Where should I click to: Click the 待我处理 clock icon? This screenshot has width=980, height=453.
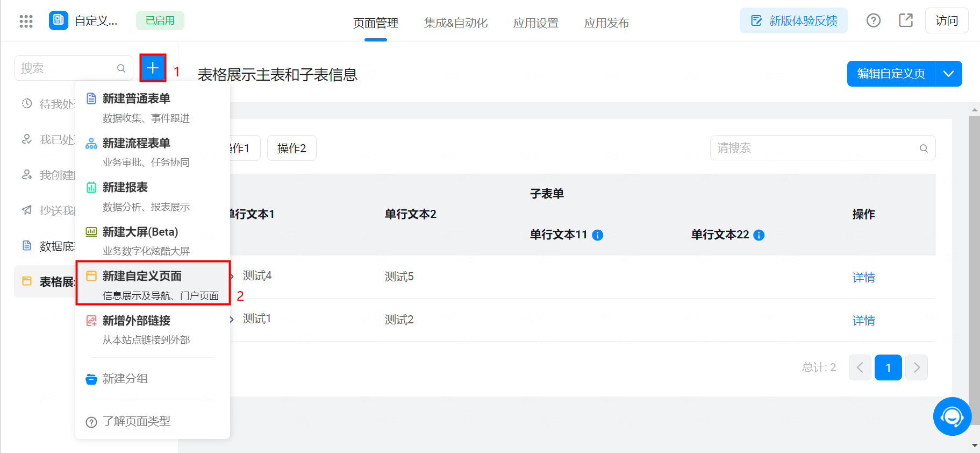pyautogui.click(x=27, y=103)
